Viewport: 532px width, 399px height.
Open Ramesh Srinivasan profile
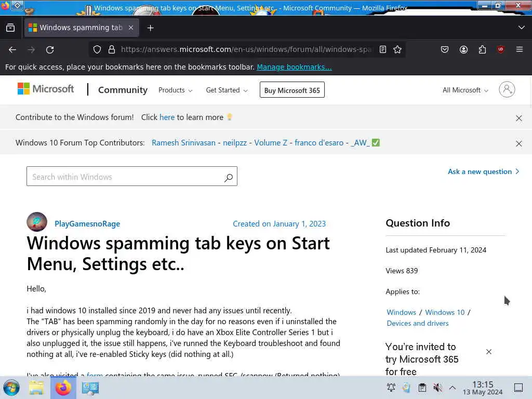183,143
